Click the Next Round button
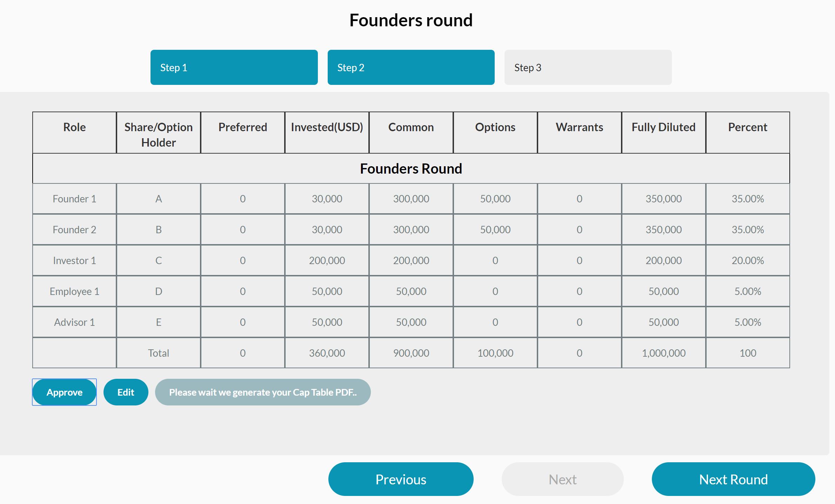835x504 pixels. (x=733, y=479)
